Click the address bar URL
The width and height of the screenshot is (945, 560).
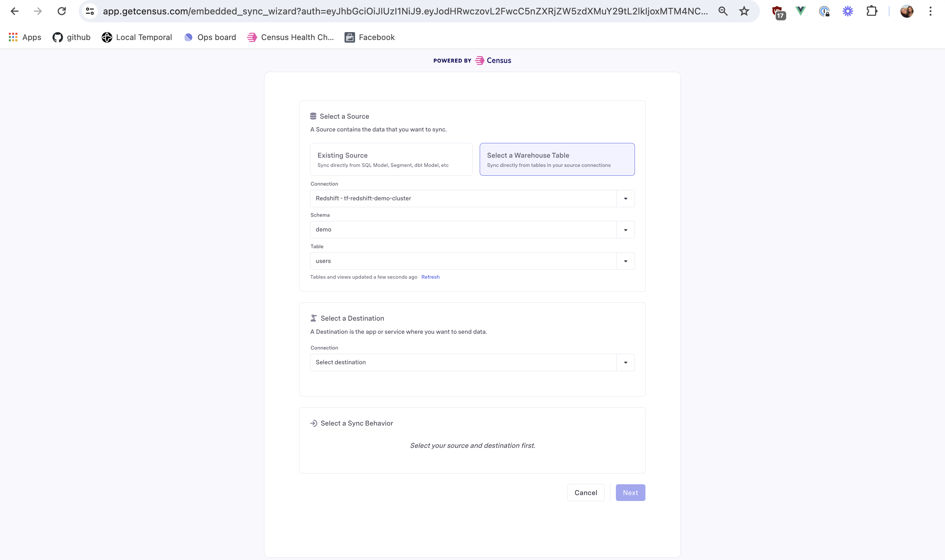point(405,11)
